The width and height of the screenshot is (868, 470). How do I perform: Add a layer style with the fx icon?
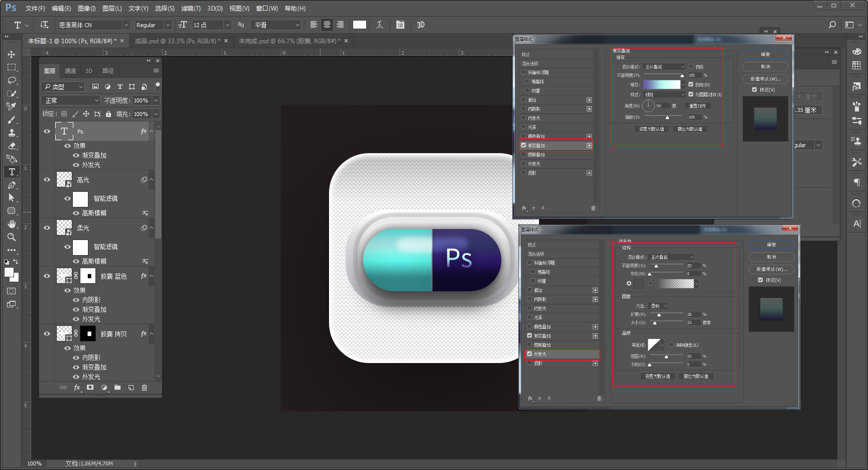pyautogui.click(x=77, y=388)
